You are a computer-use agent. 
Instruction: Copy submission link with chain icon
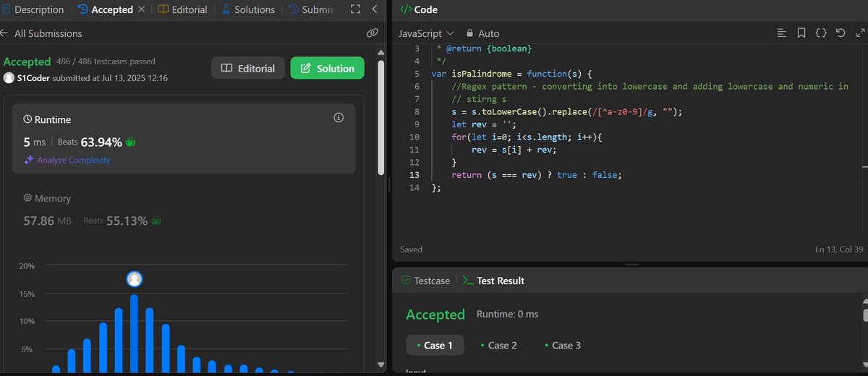(373, 33)
